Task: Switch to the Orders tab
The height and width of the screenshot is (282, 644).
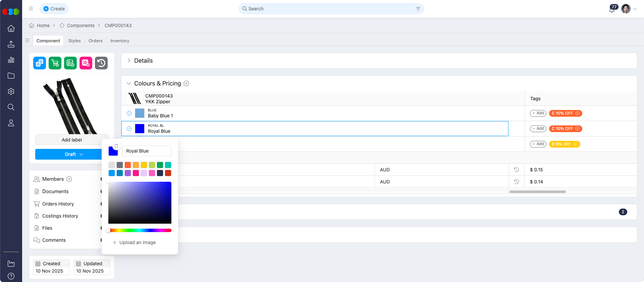Action: tap(96, 41)
